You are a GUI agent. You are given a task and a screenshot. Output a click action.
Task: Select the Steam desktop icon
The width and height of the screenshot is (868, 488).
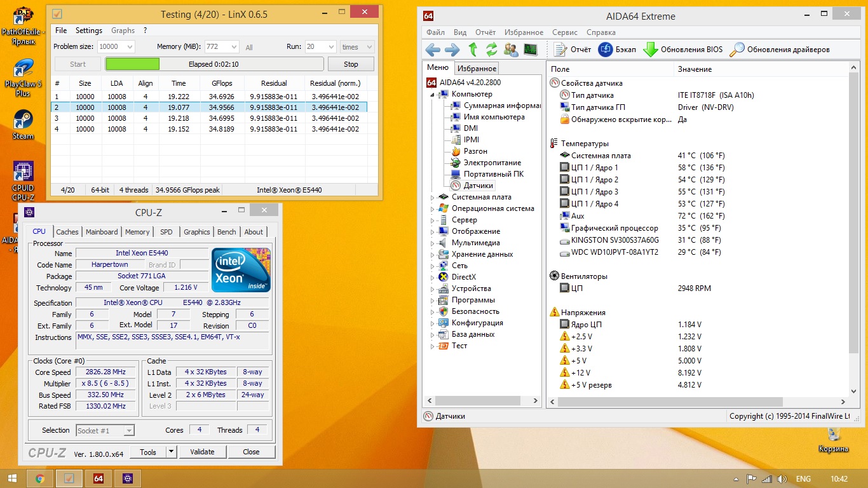pos(23,125)
